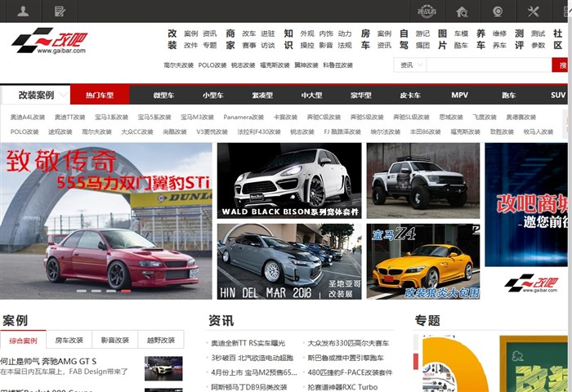Select the 热门车型 tab

coord(100,96)
